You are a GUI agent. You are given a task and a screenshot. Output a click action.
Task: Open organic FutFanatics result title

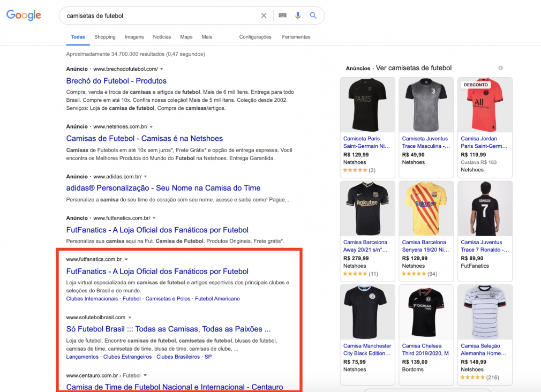pyautogui.click(x=157, y=271)
